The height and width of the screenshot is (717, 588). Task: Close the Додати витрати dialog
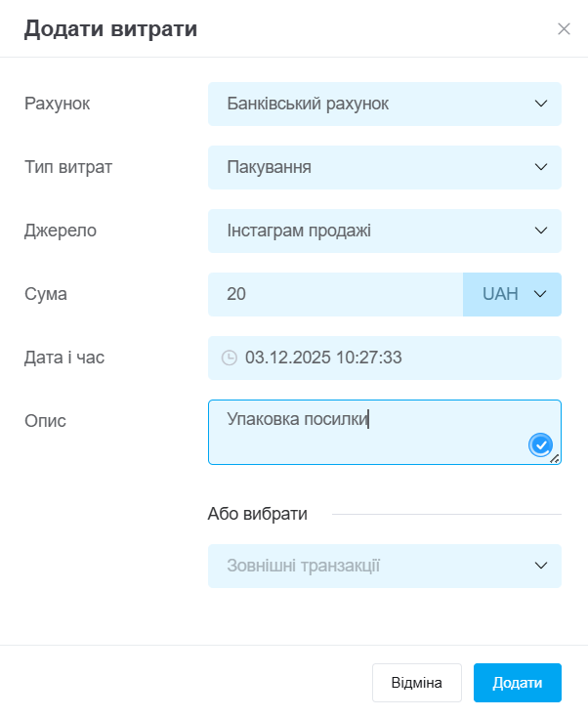point(564,29)
